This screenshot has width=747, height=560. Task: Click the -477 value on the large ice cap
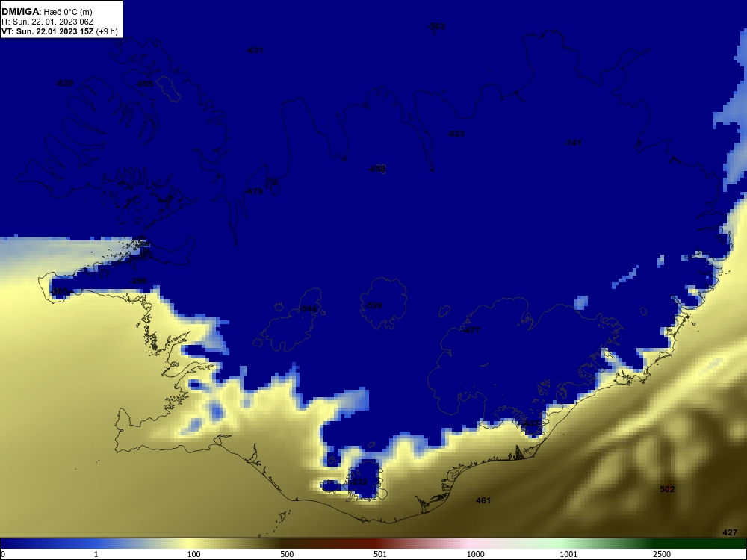coord(471,330)
